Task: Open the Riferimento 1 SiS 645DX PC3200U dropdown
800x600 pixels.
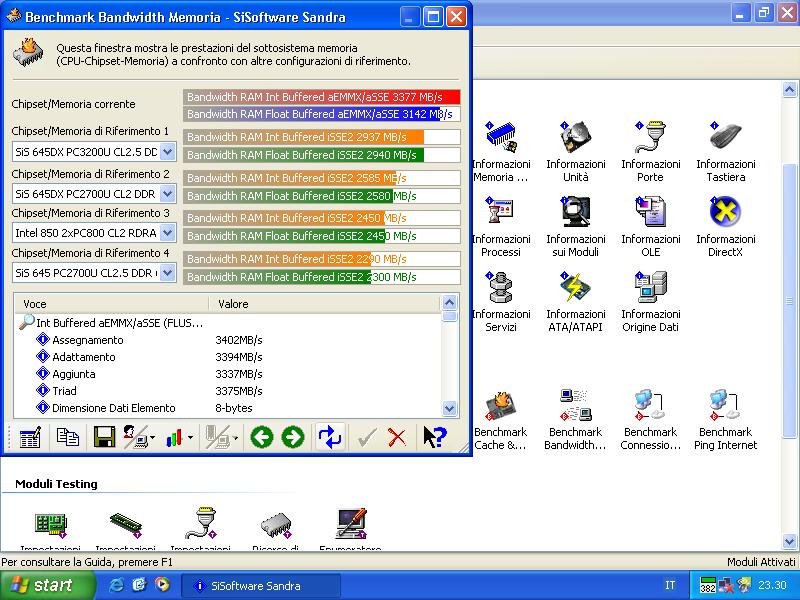Action: (x=167, y=152)
